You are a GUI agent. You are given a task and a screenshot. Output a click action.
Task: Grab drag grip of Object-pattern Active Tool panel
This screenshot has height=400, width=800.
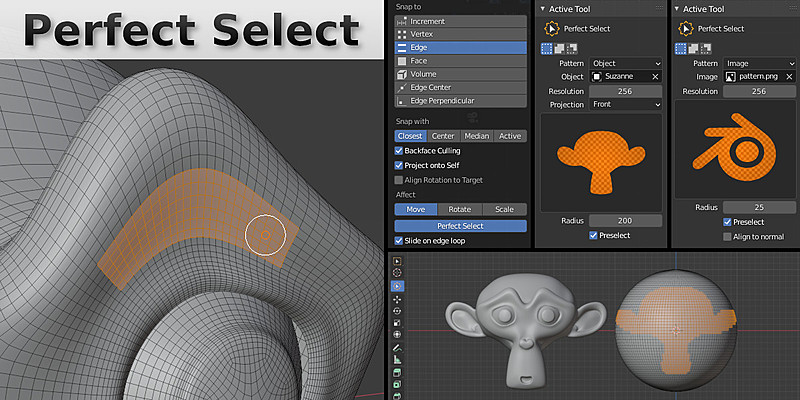point(659,9)
